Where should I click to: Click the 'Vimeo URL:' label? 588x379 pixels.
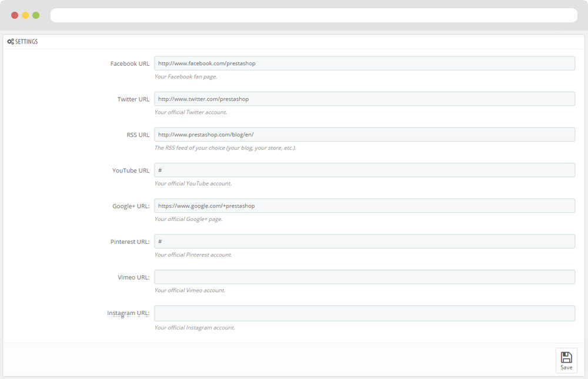coord(133,277)
